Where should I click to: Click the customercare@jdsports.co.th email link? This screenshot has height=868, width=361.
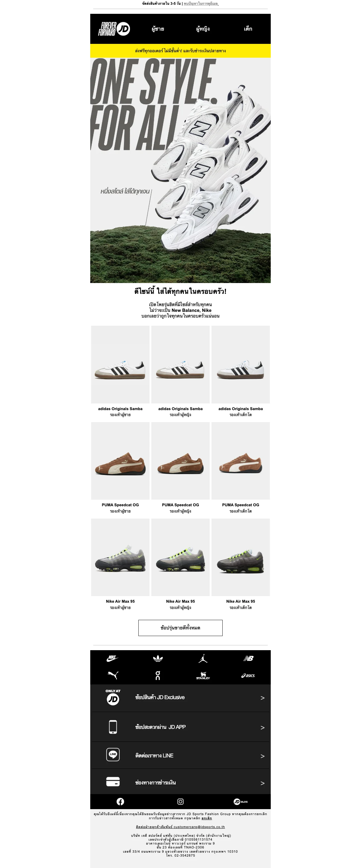click(199, 827)
